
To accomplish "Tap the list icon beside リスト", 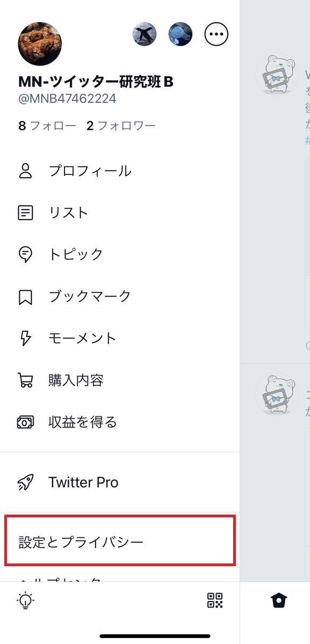I will coord(25,213).
